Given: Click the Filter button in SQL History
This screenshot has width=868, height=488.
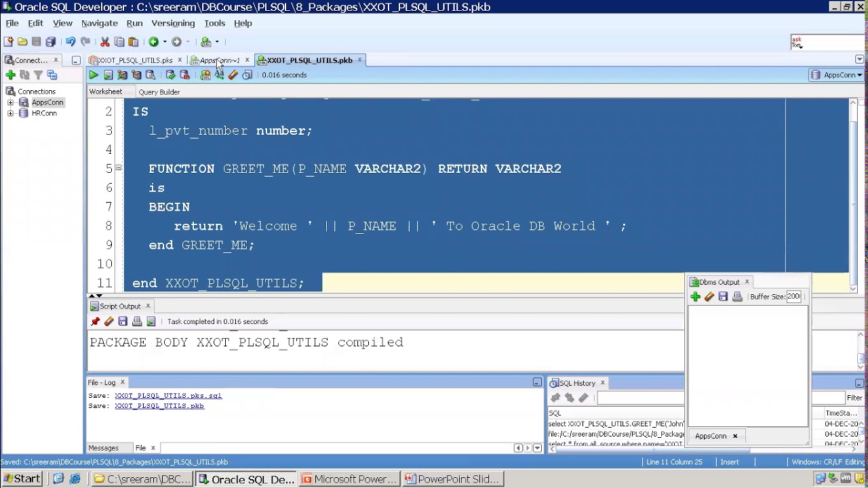Looking at the screenshot, I should [x=854, y=399].
